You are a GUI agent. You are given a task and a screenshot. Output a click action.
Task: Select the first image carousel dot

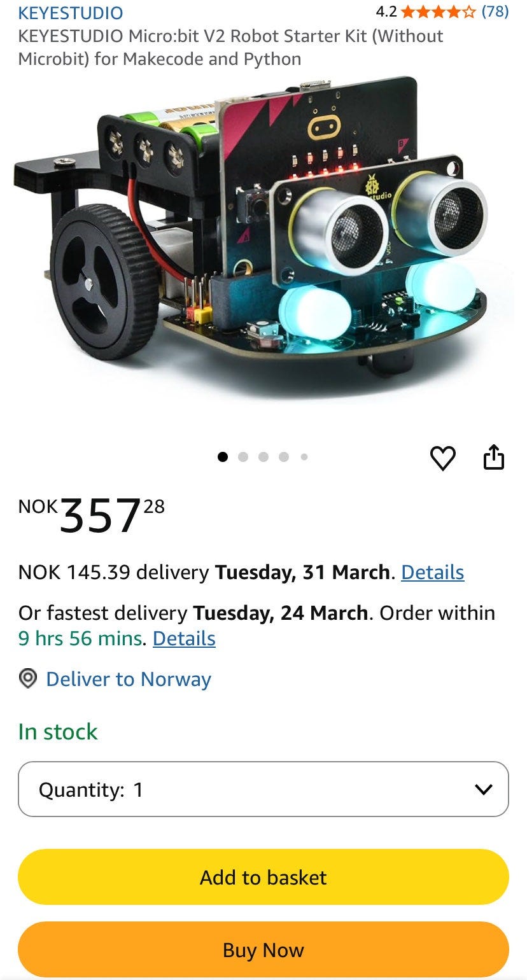pos(223,457)
